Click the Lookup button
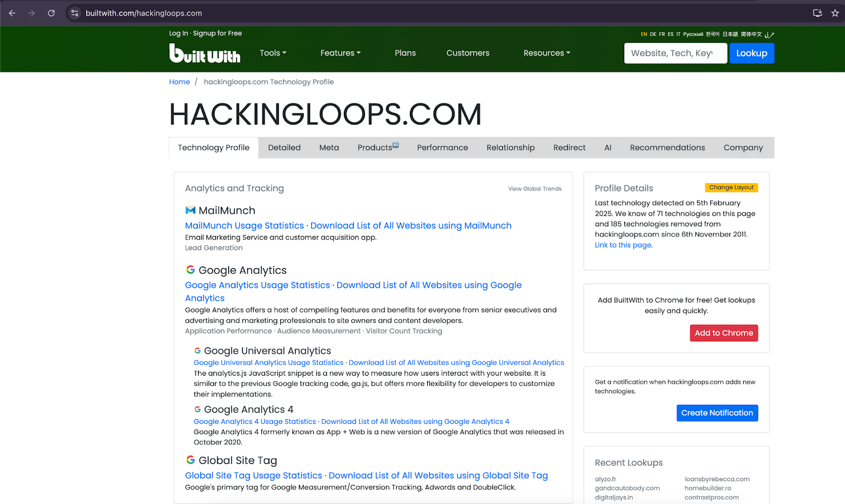This screenshot has width=845, height=504. [x=752, y=53]
